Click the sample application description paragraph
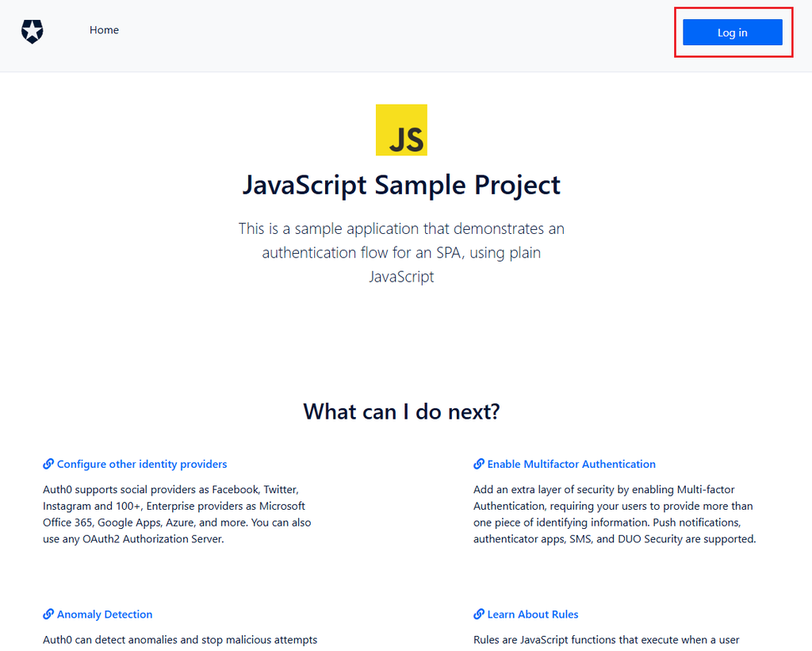 [401, 253]
